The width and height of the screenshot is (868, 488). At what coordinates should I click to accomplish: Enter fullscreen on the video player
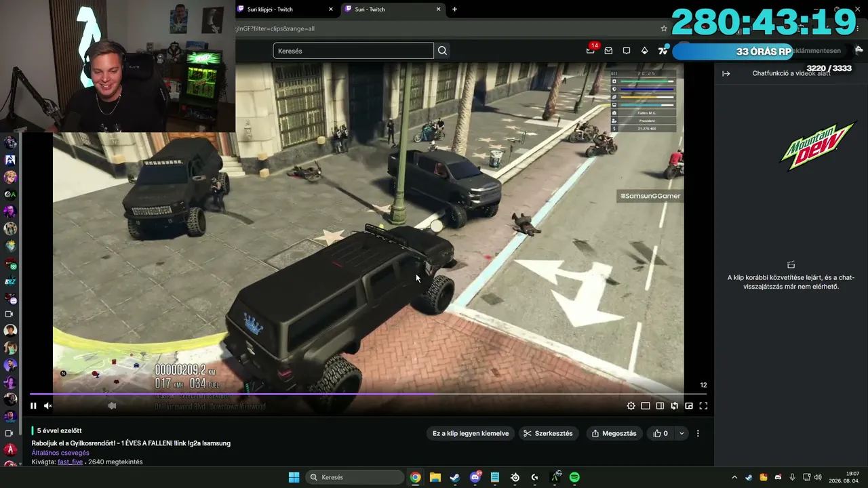tap(703, 406)
